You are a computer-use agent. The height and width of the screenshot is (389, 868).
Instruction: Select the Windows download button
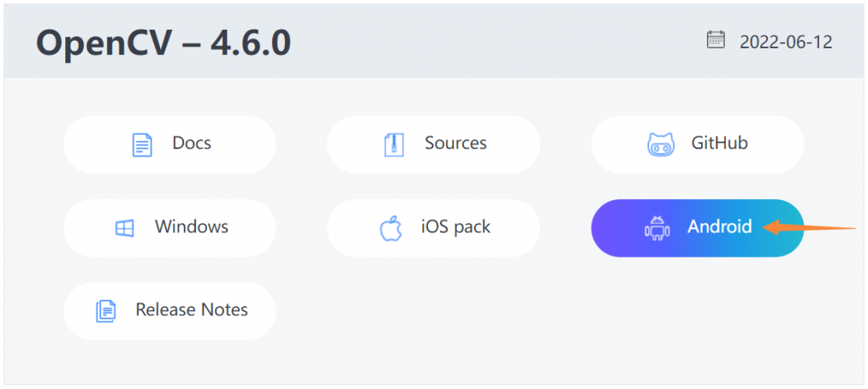click(170, 228)
